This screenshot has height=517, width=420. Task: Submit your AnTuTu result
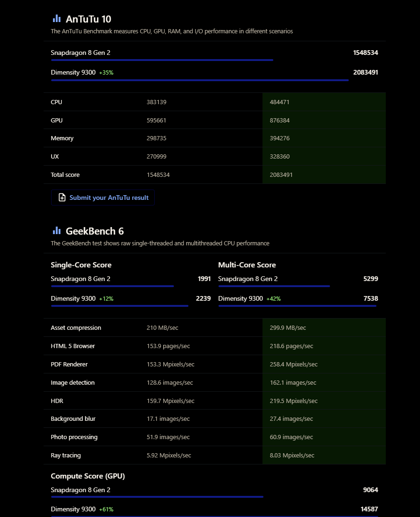tap(103, 198)
